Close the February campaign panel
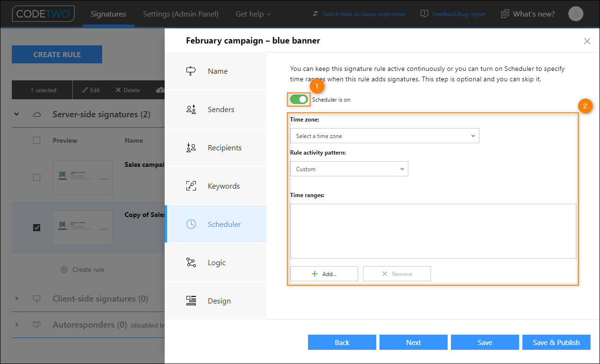The image size is (600, 364). pos(587,41)
